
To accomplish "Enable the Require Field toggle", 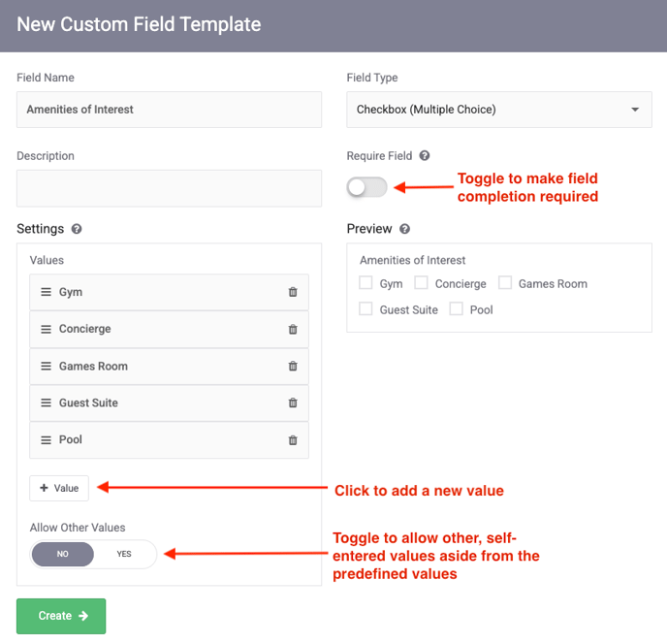I will [x=366, y=187].
